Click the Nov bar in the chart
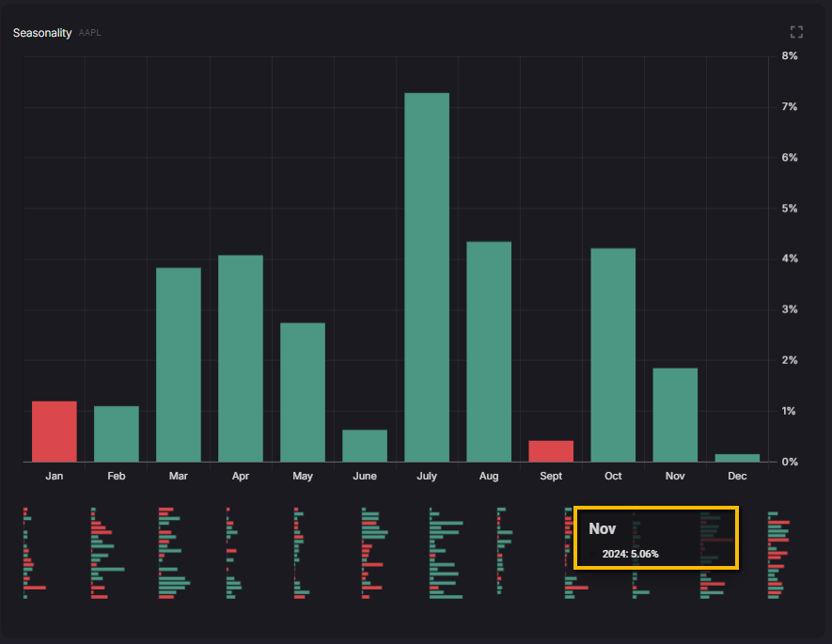This screenshot has height=644, width=832. point(675,415)
